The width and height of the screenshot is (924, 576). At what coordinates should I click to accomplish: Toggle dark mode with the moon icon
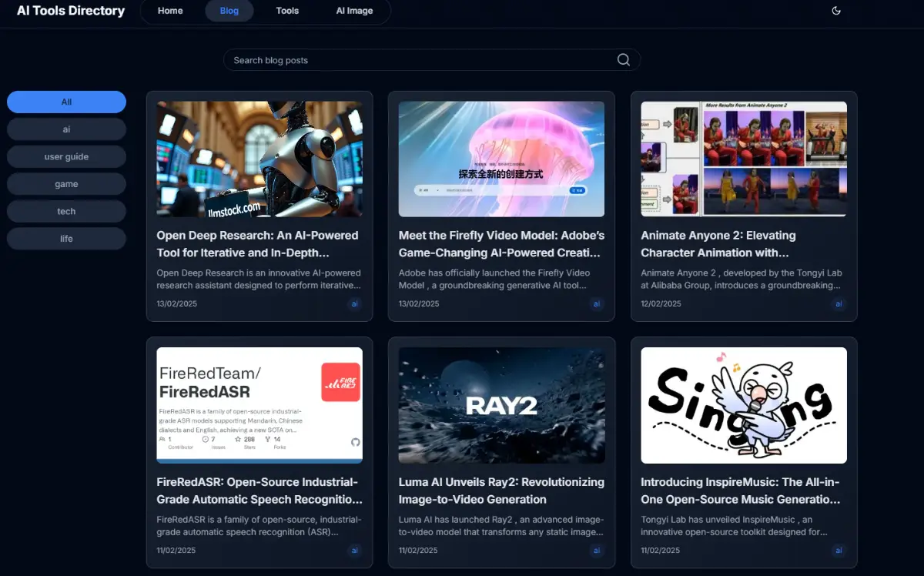click(836, 11)
